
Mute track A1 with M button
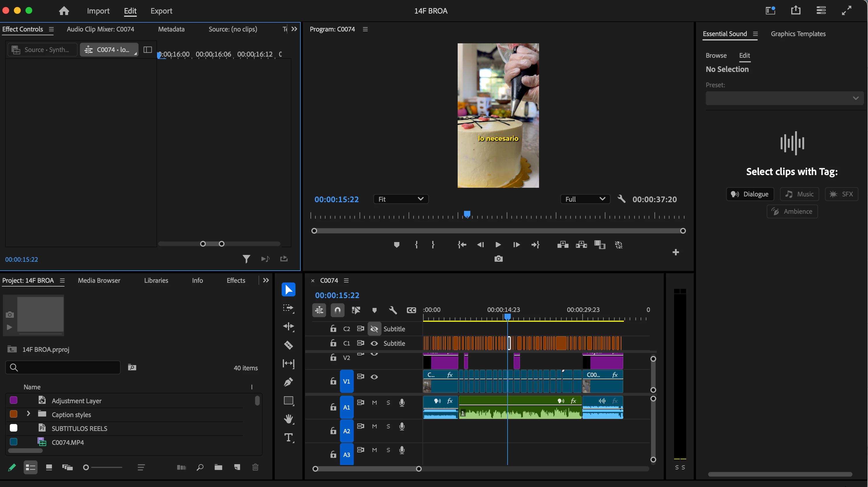(x=374, y=403)
